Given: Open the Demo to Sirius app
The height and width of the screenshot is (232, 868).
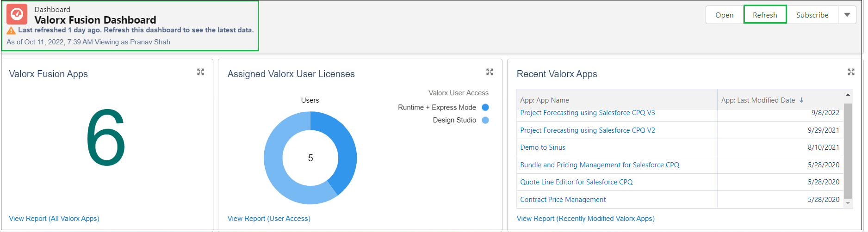Looking at the screenshot, I should click(x=543, y=147).
